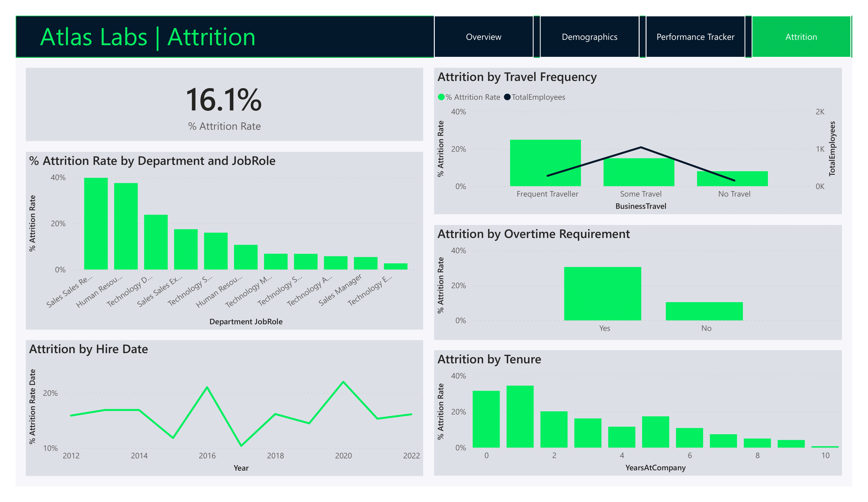The width and height of the screenshot is (868, 502).
Task: Select the tenure bar for year 2
Action: pos(554,429)
